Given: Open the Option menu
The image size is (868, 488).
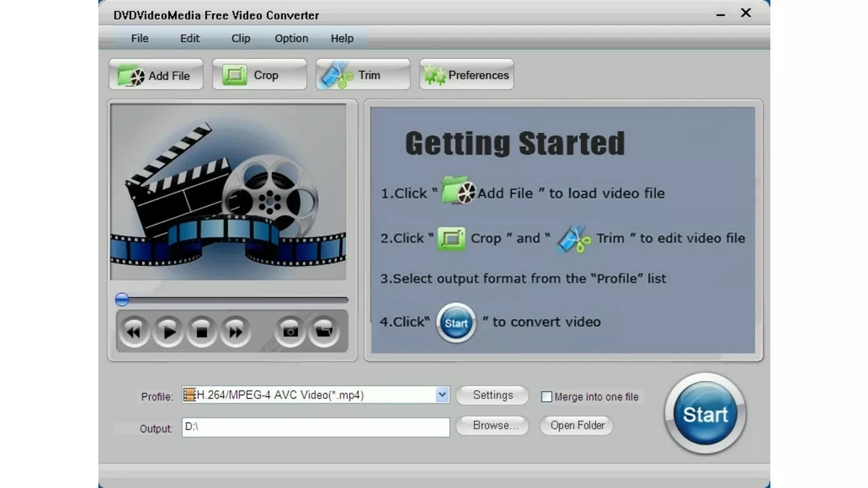Looking at the screenshot, I should [x=292, y=38].
